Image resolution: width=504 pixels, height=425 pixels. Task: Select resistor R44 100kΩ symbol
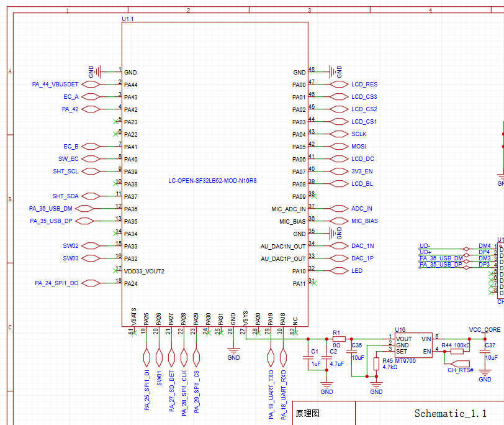[457, 351]
